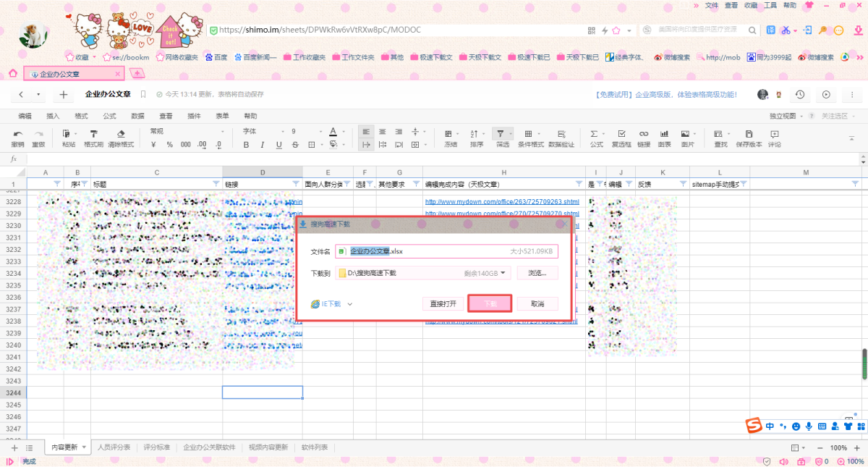Toggle bold formatting
The image size is (868, 467).
(x=246, y=145)
